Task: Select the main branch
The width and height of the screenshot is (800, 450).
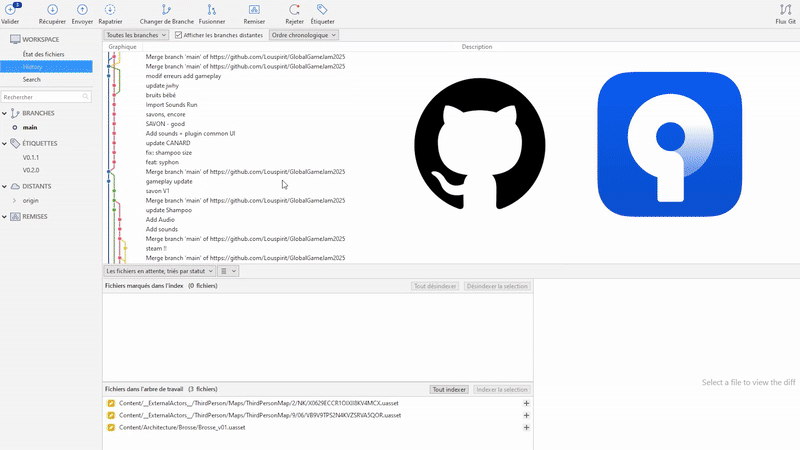Action: point(30,128)
